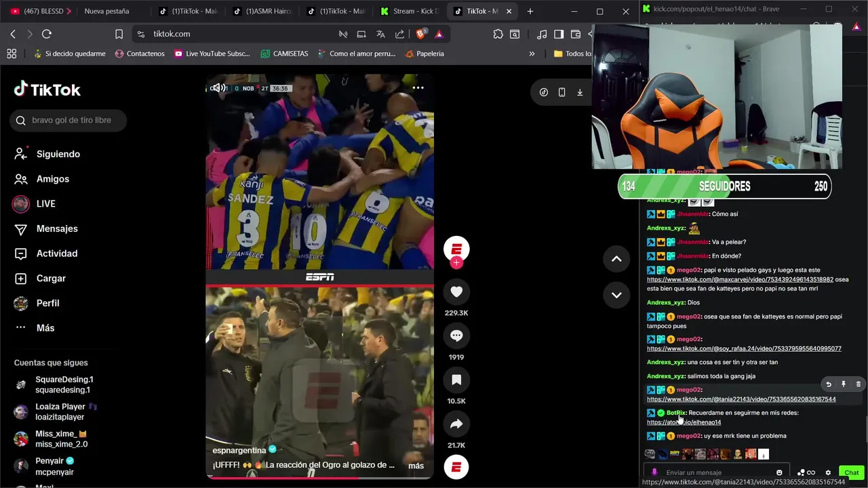Open the 'Papeleria' bookmark
This screenshot has height=488, width=868.
pos(425,54)
